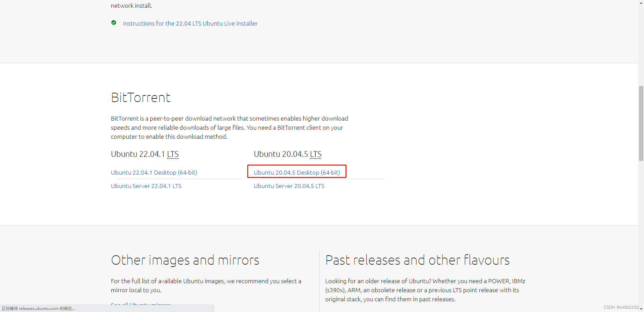Click the paragraph "Looking for an older release of Ubuntu?"
The width and height of the screenshot is (644, 312).
425,290
